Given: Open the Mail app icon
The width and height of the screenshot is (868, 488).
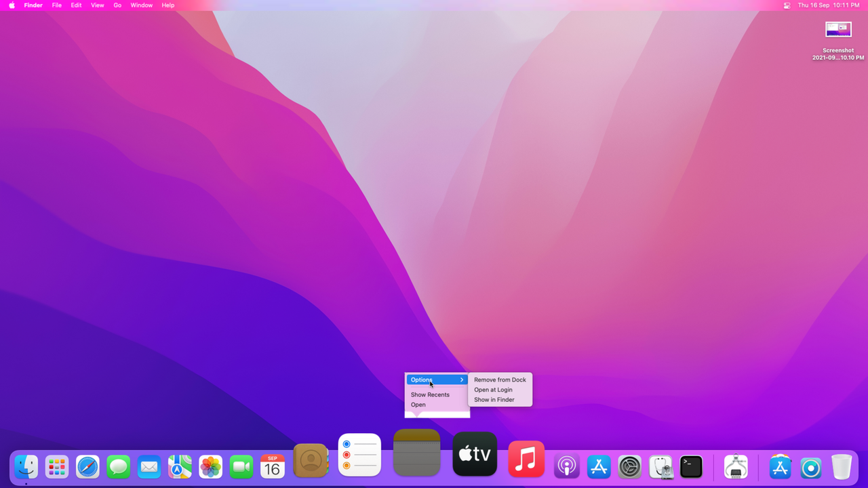Looking at the screenshot, I should pyautogui.click(x=149, y=466).
